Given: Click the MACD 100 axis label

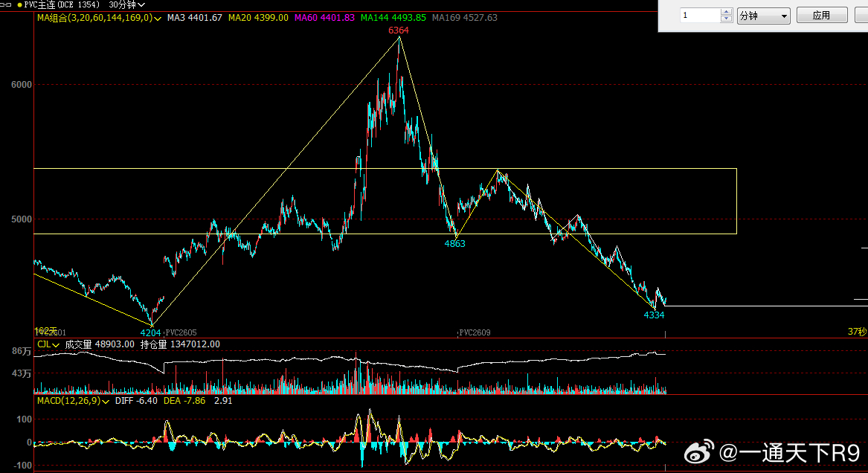Looking at the screenshot, I should click(24, 420).
